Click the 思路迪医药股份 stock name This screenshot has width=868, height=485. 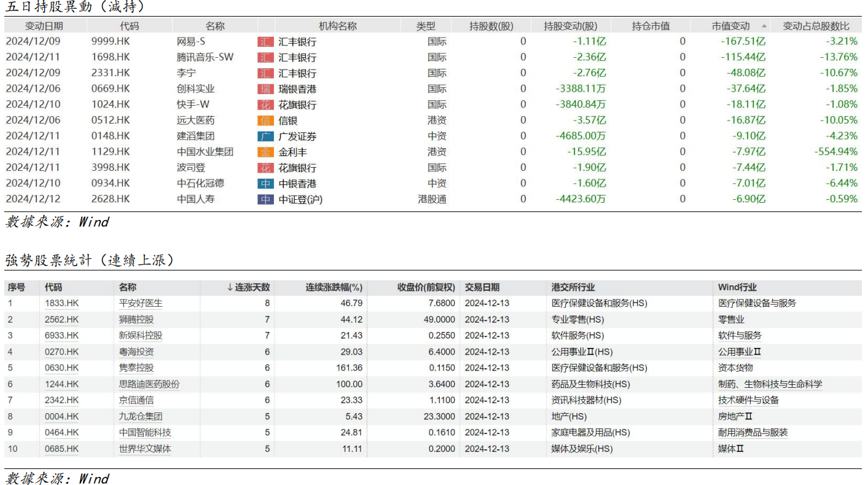tap(149, 384)
